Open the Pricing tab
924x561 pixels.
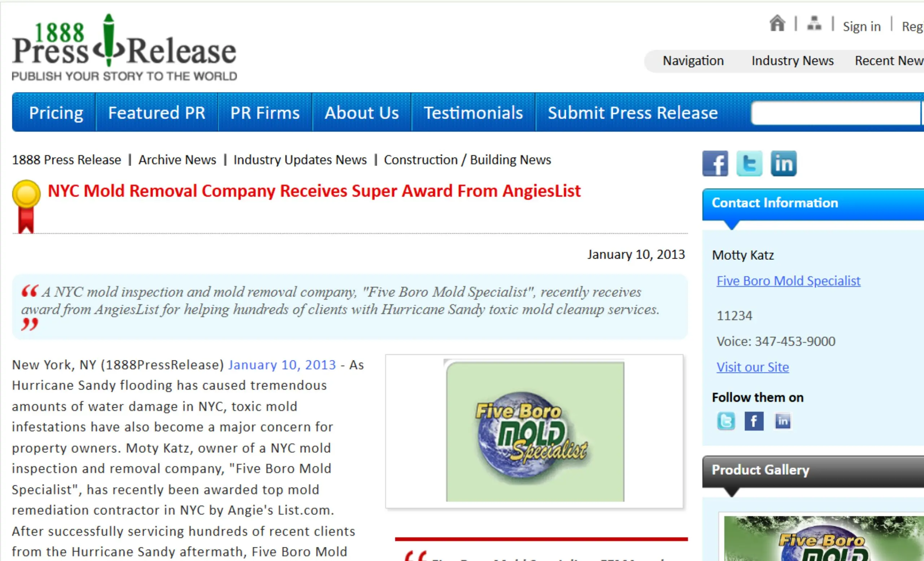point(56,113)
